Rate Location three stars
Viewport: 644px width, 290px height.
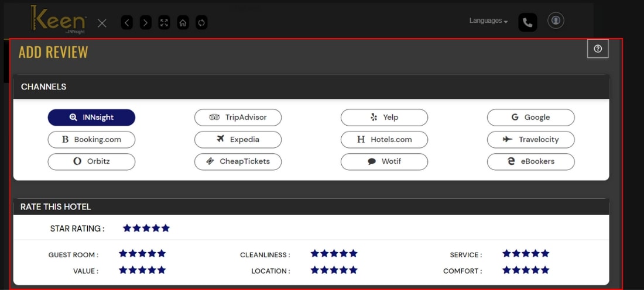pos(334,270)
